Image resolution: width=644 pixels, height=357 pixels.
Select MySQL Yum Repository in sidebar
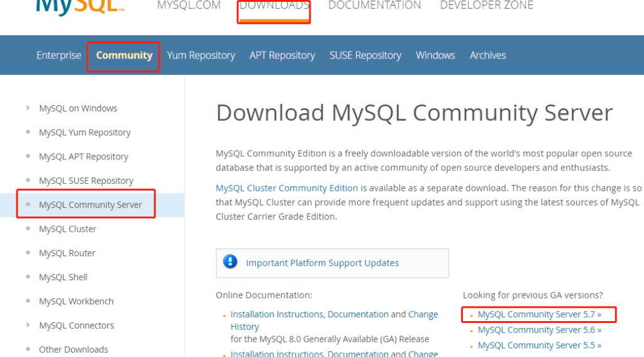(85, 132)
